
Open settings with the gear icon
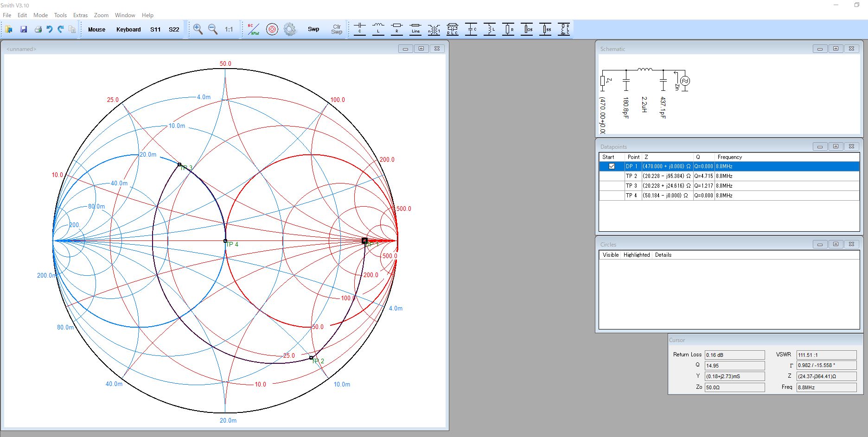[x=290, y=29]
